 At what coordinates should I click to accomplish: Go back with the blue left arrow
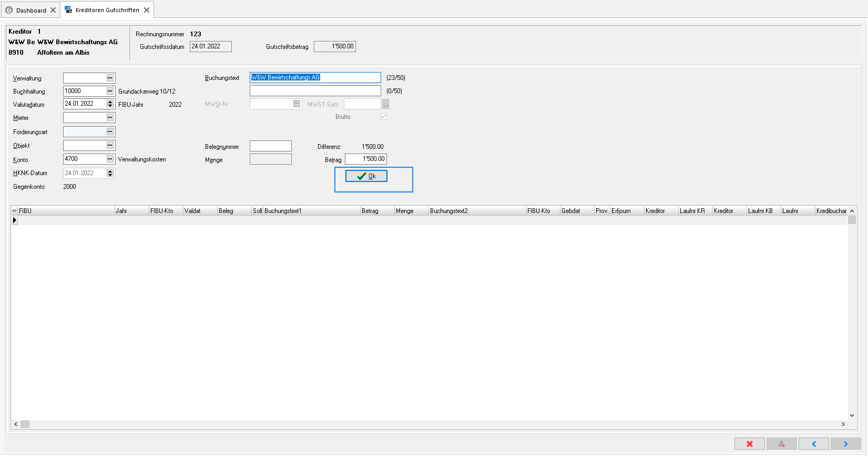click(814, 444)
